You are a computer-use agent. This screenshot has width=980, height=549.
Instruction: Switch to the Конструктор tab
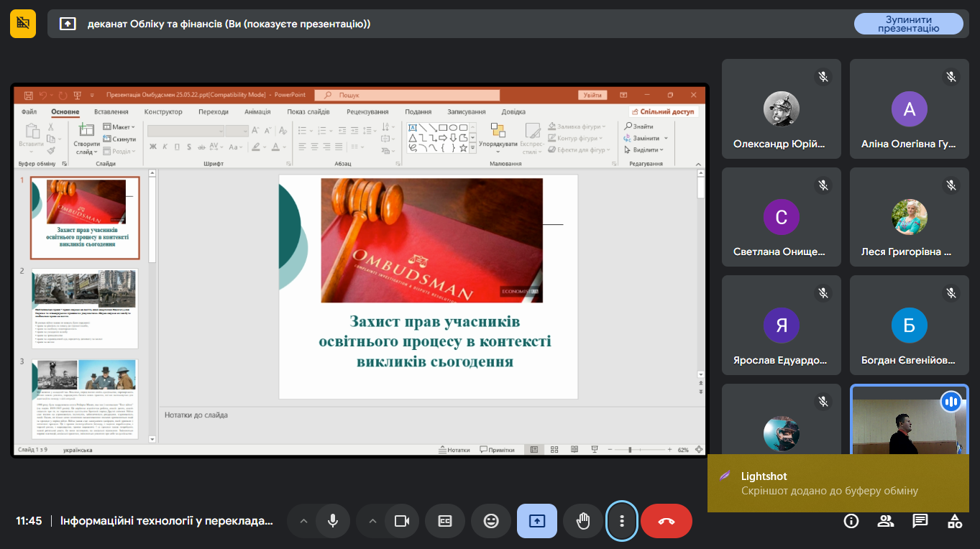coord(163,112)
